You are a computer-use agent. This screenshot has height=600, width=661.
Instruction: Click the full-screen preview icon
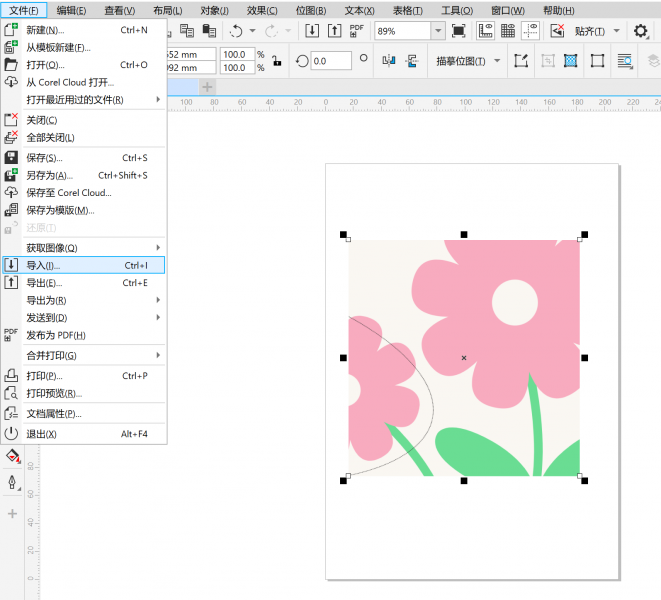pos(458,31)
